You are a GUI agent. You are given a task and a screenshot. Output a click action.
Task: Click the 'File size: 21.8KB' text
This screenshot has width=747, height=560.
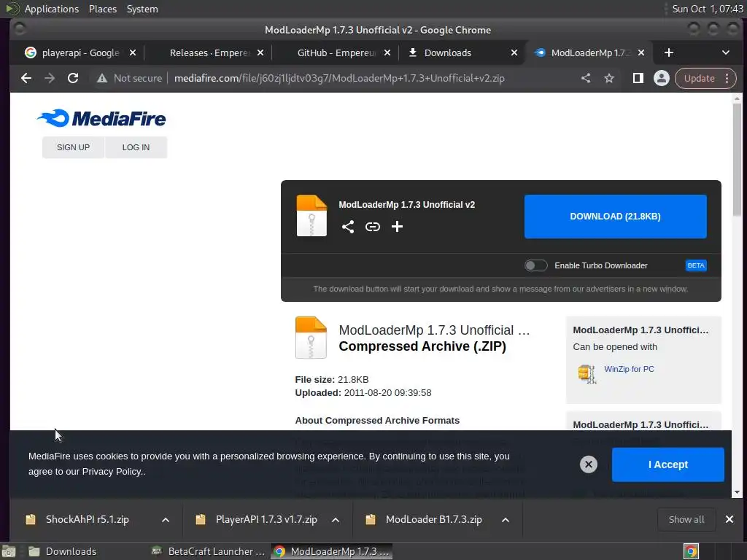[x=332, y=379]
